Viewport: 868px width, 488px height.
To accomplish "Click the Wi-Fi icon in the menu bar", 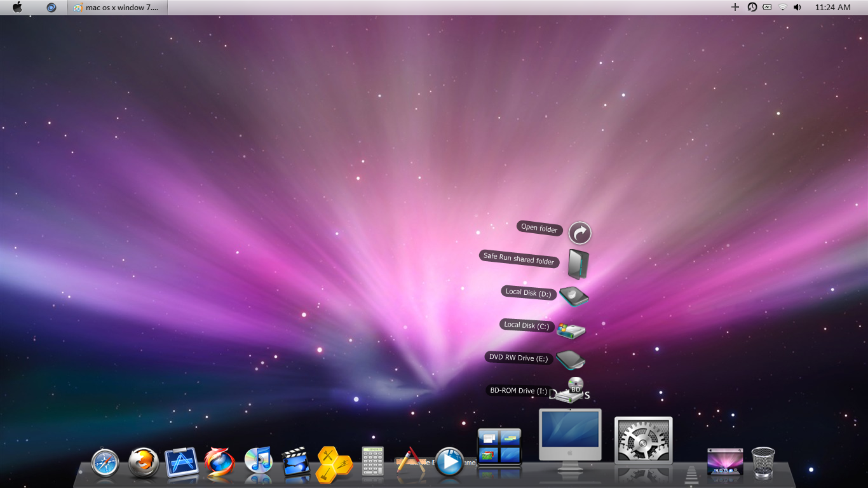I will click(x=781, y=8).
